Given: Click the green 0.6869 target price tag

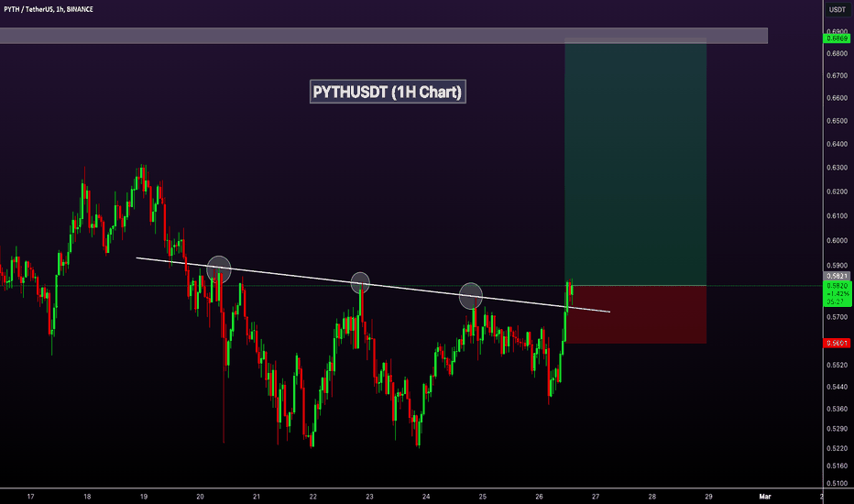Looking at the screenshot, I should [838, 38].
